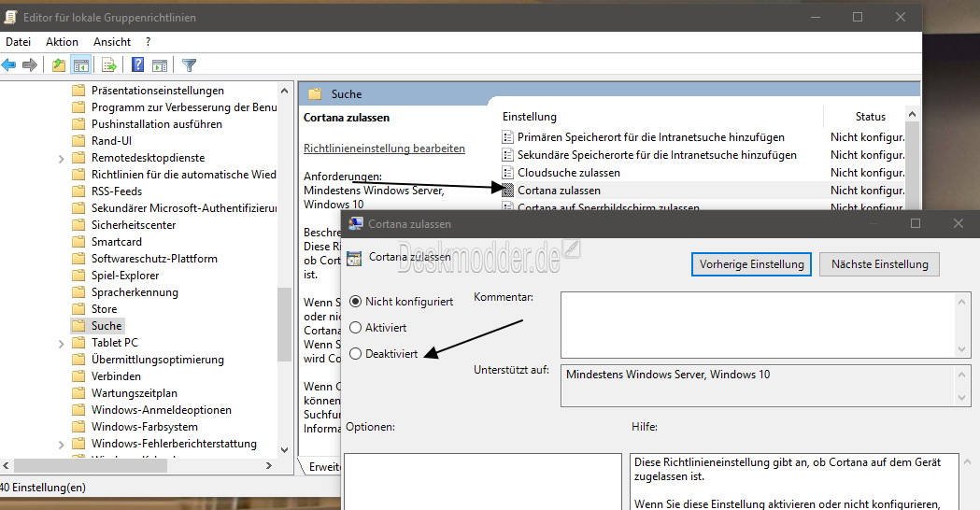980x510 pixels.
Task: Click the Spiel-Explorer folder icon
Action: coord(78,275)
